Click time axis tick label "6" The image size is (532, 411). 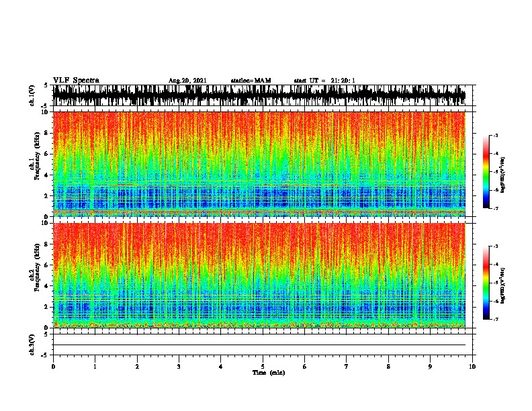(x=304, y=366)
